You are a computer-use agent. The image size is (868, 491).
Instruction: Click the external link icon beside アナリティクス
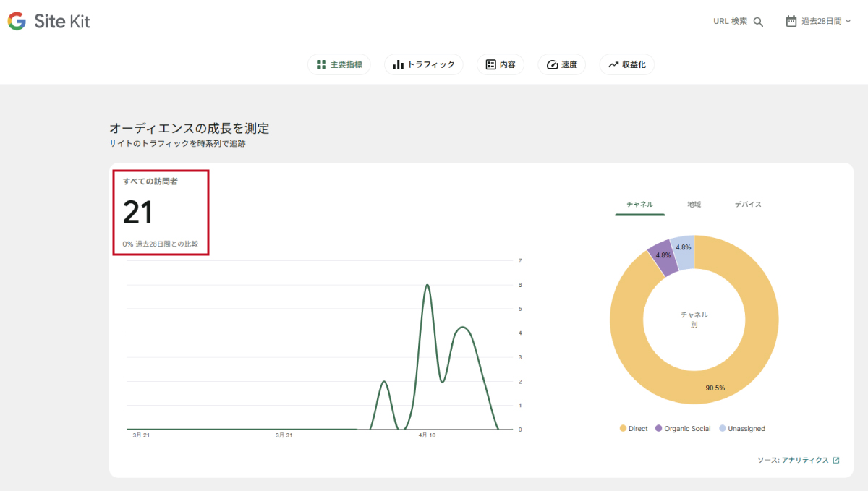tap(836, 460)
